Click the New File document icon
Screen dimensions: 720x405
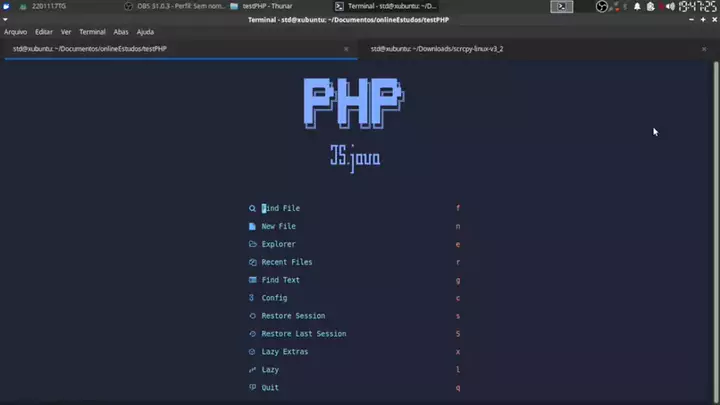[252, 226]
